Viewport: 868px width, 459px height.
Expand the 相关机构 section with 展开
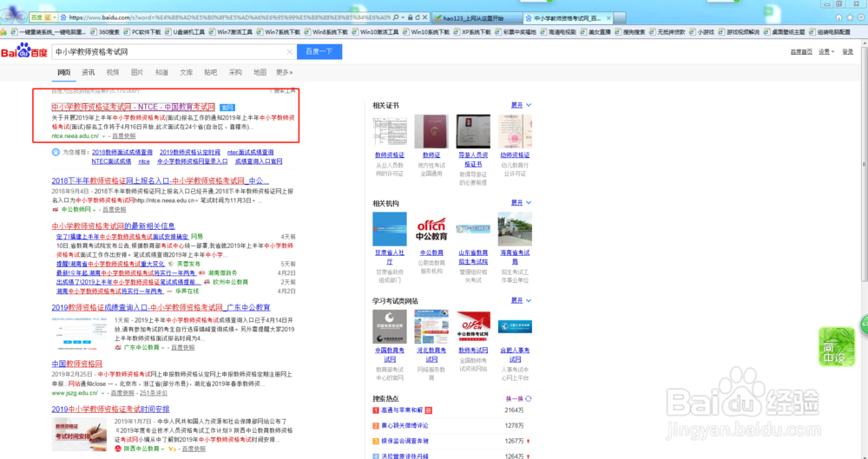(521, 203)
